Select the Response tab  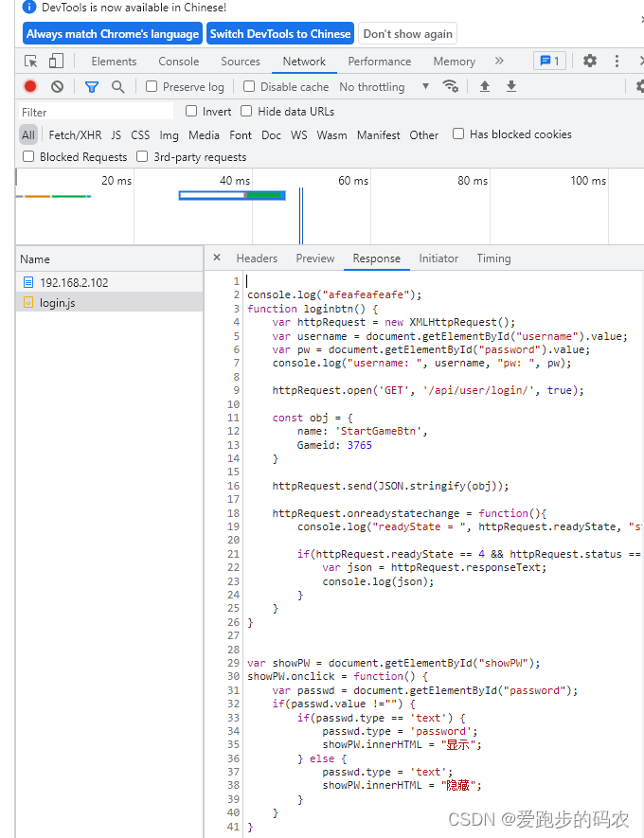377,259
